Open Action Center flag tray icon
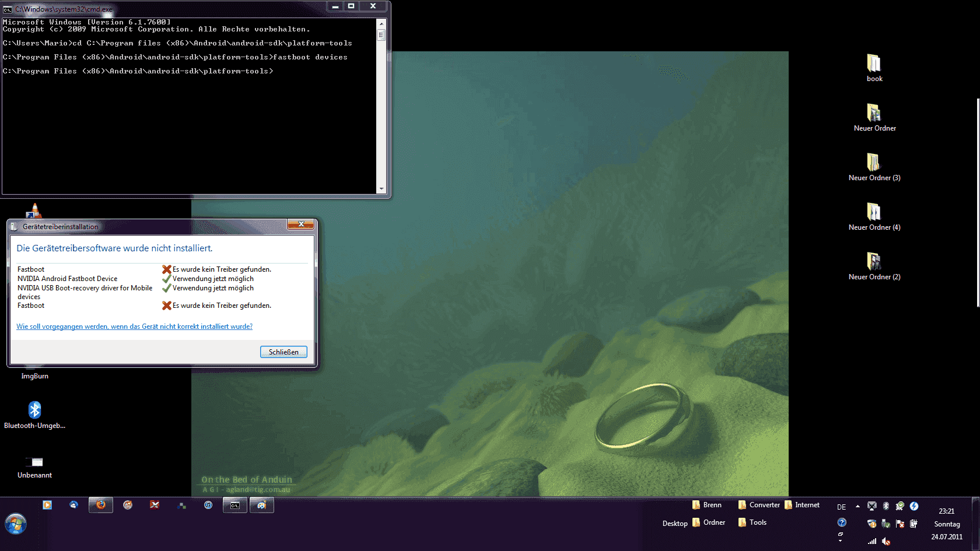This screenshot has width=980, height=551. click(900, 524)
